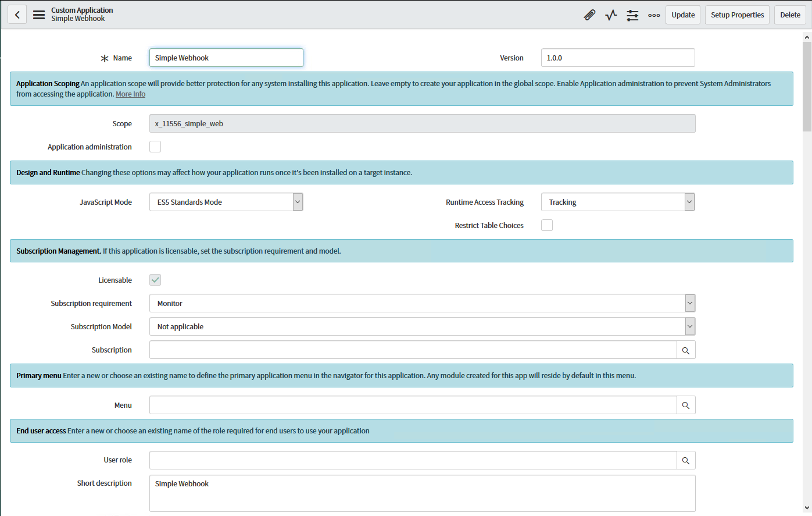Click the Update button
Viewport: 812px width, 516px height.
tap(682, 15)
